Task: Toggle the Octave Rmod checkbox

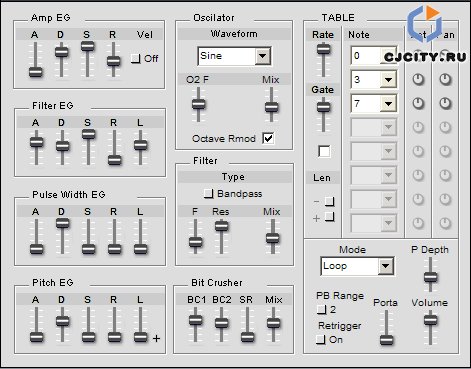Action: pos(268,138)
